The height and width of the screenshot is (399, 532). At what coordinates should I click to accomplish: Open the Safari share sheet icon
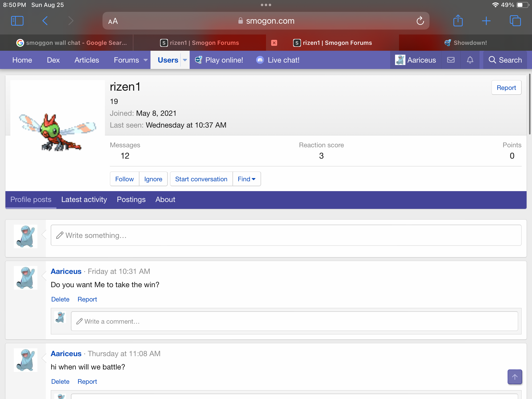click(458, 20)
